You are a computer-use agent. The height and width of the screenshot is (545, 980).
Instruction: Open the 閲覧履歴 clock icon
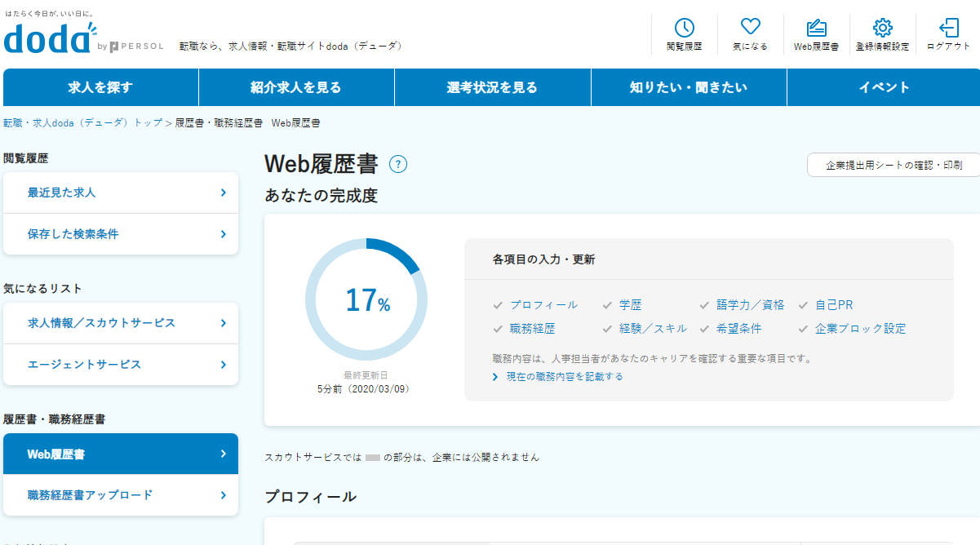click(x=684, y=29)
